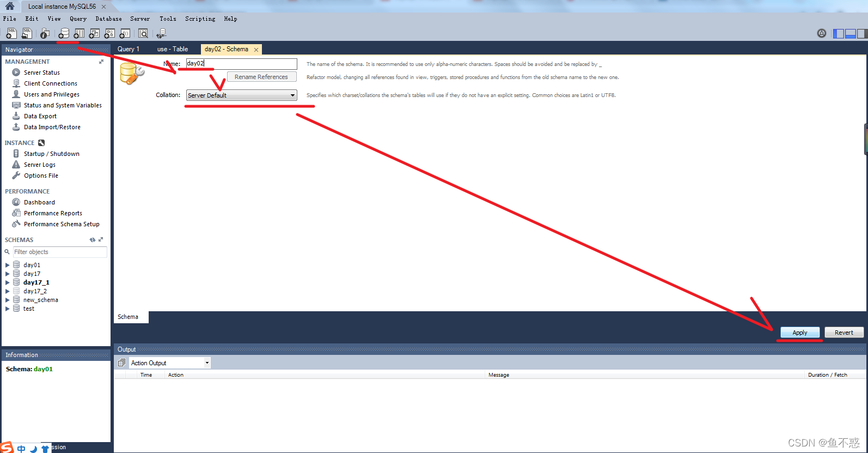
Task: Open Data Import/Restore
Action: point(52,127)
